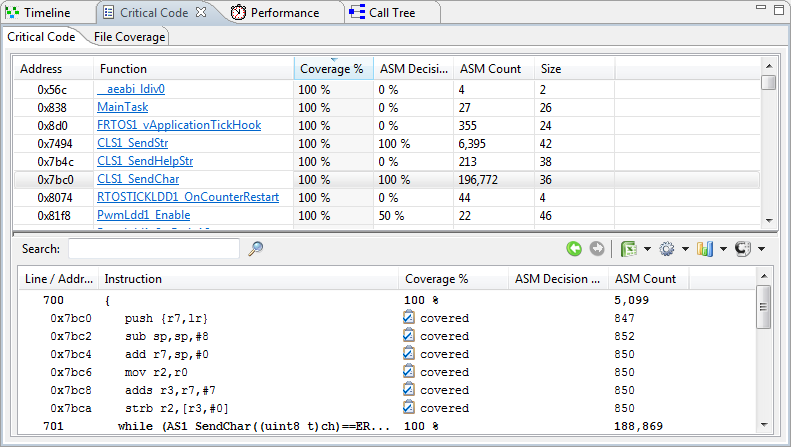Switch to the Call Tree tab
Viewport: 791px width, 447px height.
point(390,13)
